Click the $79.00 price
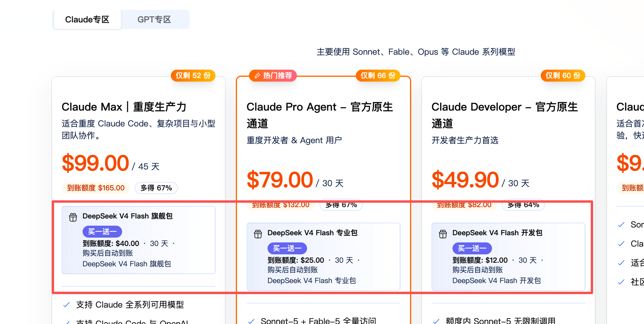644x324 pixels. click(x=280, y=180)
